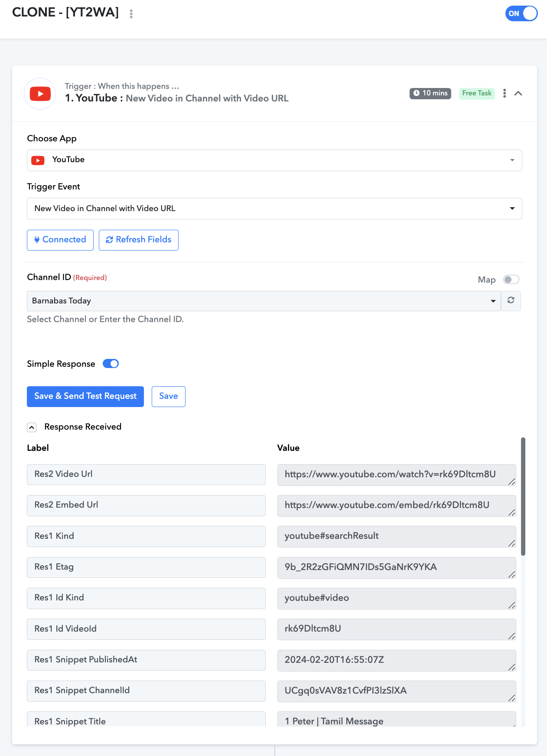Click the response list vertical scrollbar

(523, 496)
